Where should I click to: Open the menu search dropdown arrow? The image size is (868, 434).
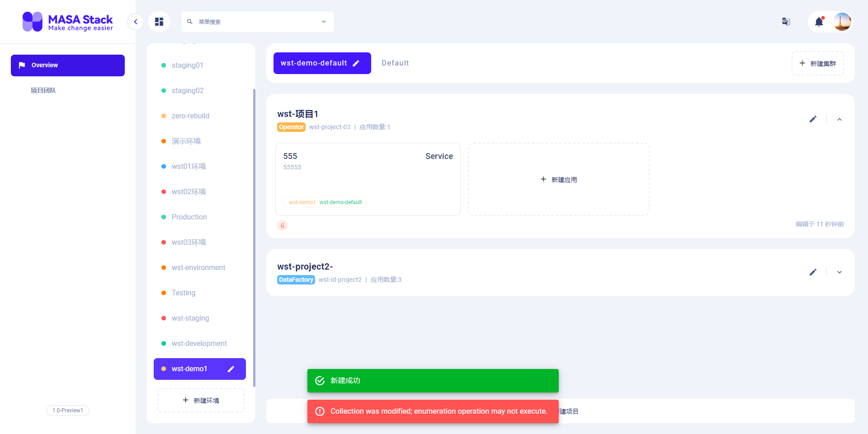tap(323, 21)
